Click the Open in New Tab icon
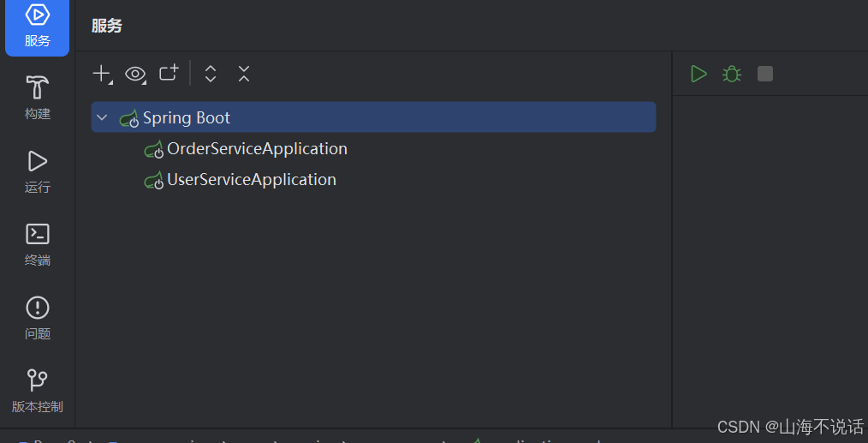This screenshot has width=868, height=443. [x=169, y=73]
